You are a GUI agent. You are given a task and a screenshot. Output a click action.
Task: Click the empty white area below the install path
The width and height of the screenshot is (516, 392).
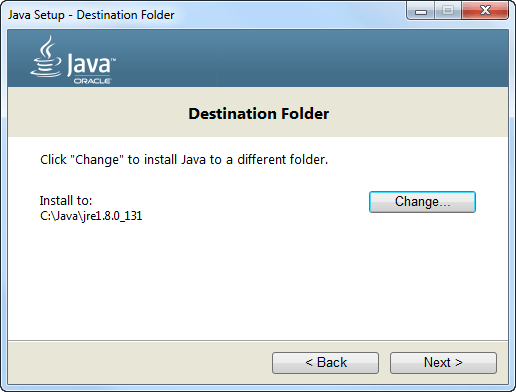click(200, 280)
